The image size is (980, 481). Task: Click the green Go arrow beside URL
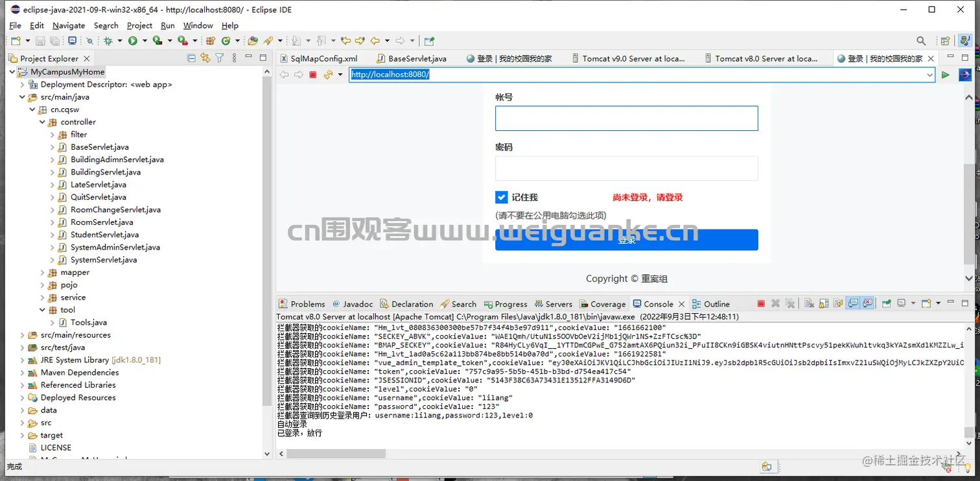(946, 75)
